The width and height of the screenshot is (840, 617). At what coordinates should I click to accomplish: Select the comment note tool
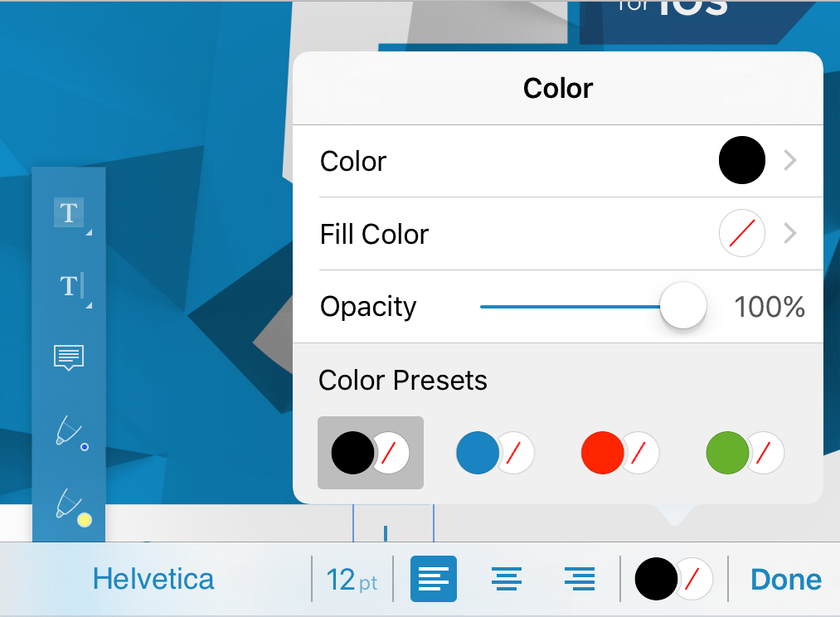pyautogui.click(x=69, y=357)
